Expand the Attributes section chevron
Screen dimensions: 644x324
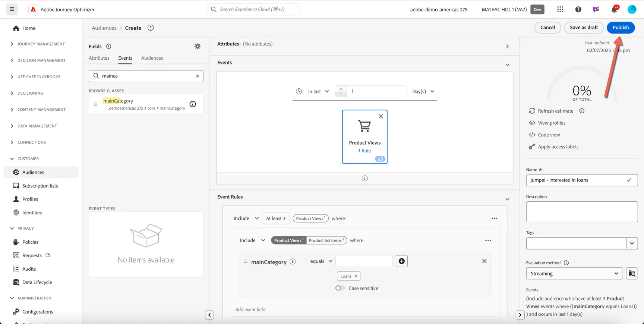coord(507,46)
